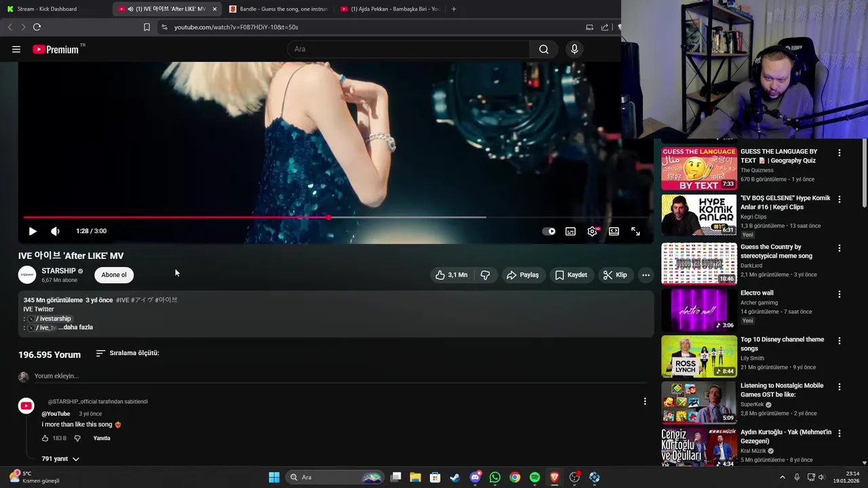Viewport: 868px width, 488px height.
Task: Open more actions menu beside Klip
Action: 646,274
